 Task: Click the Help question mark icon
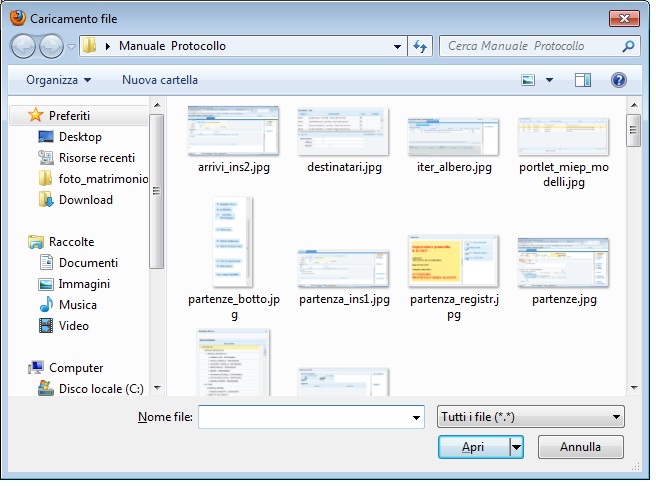(618, 80)
